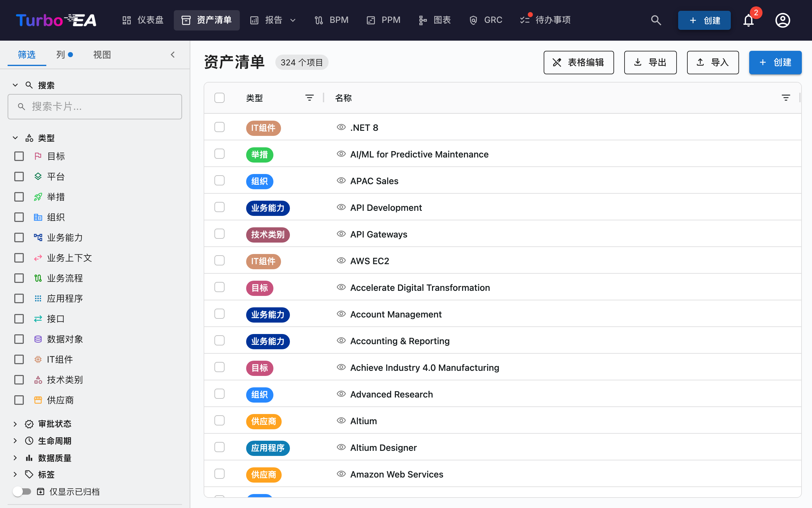Click the route icon for 业务流程 filter
Screen dimensions: 812x508
(x=38, y=278)
